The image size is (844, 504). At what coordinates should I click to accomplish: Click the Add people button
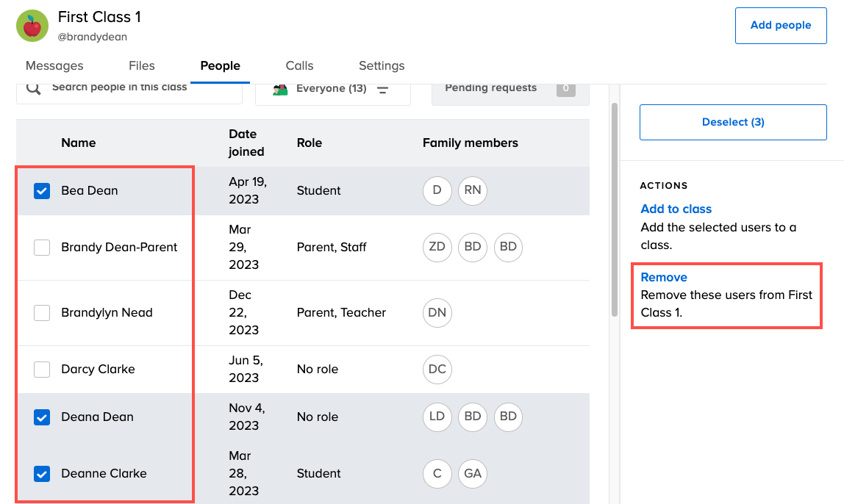tap(781, 26)
